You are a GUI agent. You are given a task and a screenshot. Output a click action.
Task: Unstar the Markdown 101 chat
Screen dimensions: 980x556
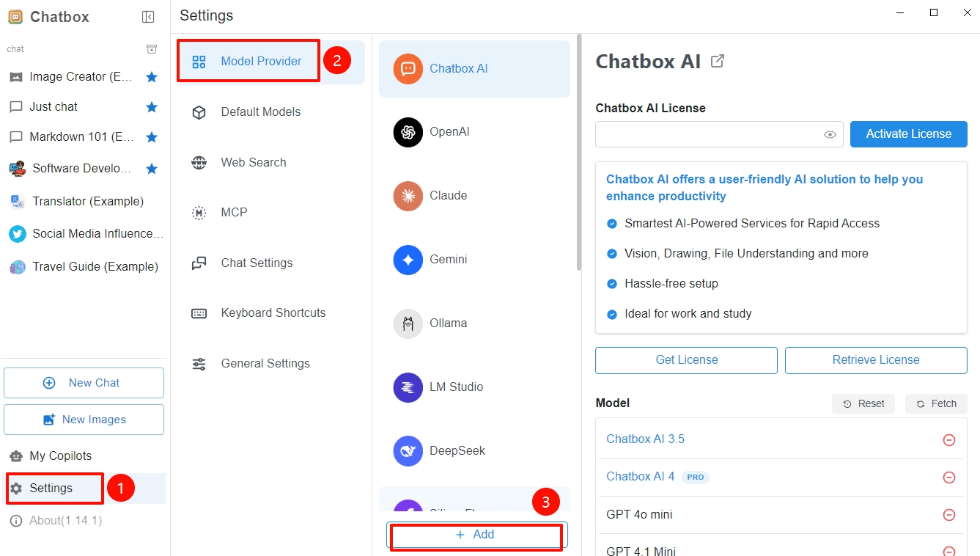pyautogui.click(x=152, y=137)
